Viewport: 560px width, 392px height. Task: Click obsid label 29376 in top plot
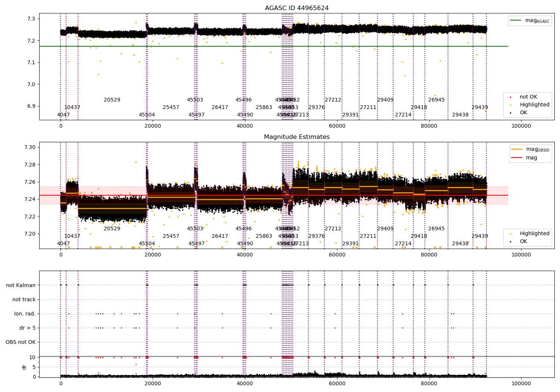coord(317,108)
